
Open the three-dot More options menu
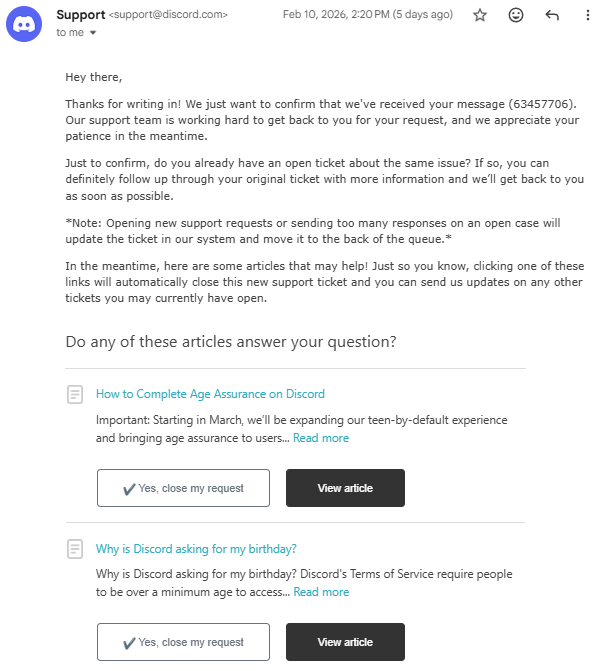(587, 15)
